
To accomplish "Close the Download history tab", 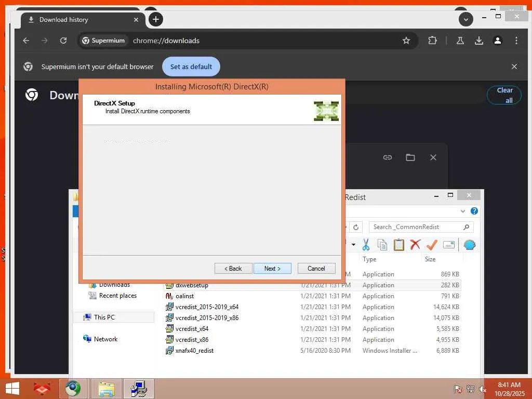I will tap(136, 20).
